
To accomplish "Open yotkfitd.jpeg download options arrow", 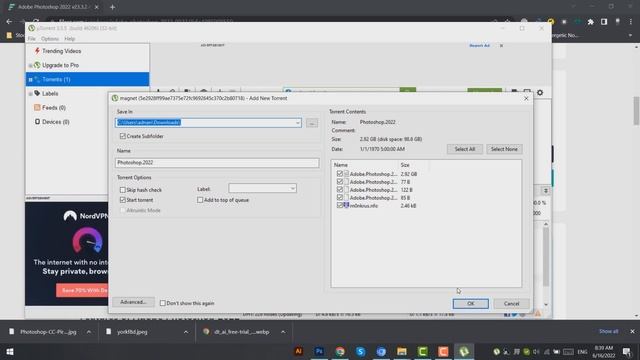I will (x=186, y=332).
